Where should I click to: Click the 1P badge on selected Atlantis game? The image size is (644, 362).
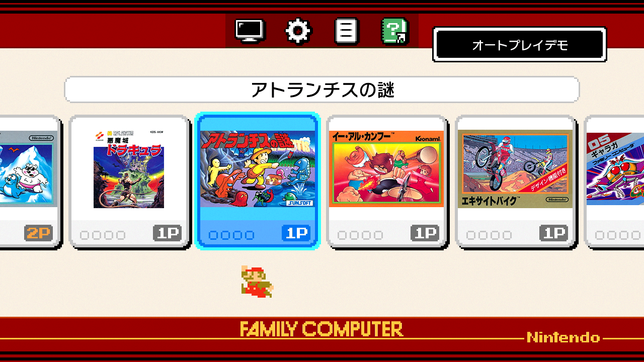point(296,233)
